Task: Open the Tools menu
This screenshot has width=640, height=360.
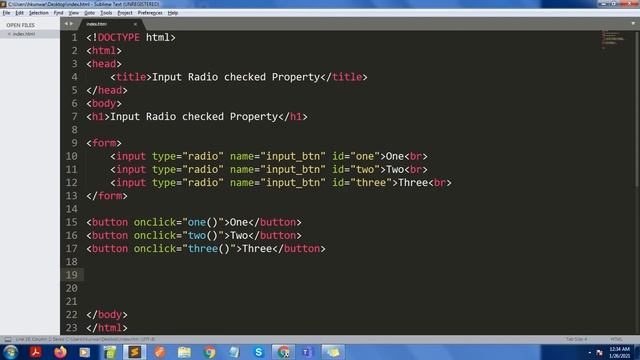Action: point(106,13)
